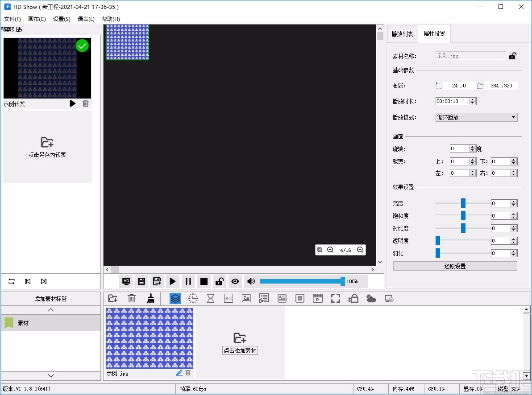Click the 旋转 degree spinner arrows
The image size is (532, 395).
tap(473, 148)
